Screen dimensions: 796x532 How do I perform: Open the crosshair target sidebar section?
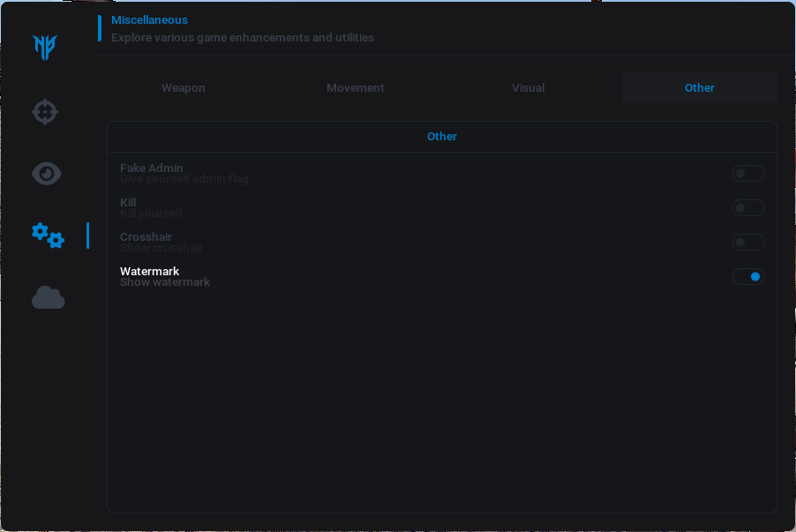pyautogui.click(x=45, y=112)
